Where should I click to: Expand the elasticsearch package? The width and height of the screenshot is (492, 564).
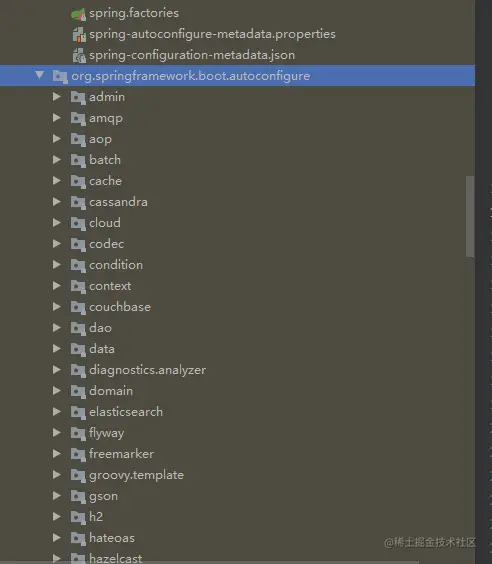coord(57,411)
